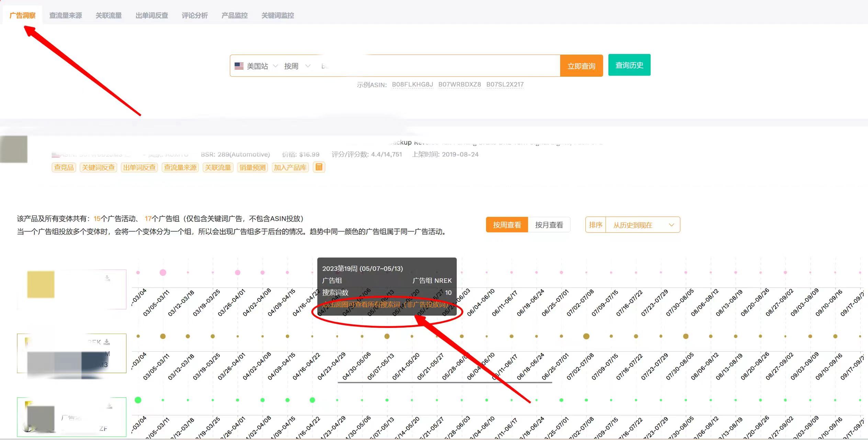This screenshot has width=868, height=440.
Task: Click the circled data point for week 05/07-05/13
Action: click(x=387, y=336)
